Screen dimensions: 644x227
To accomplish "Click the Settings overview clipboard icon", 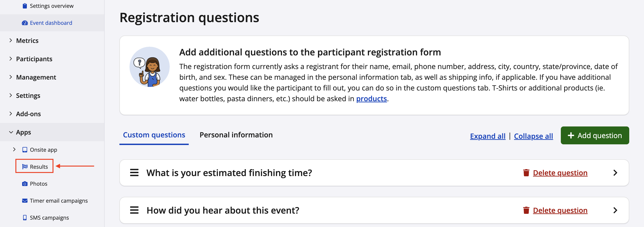I will coord(25,6).
